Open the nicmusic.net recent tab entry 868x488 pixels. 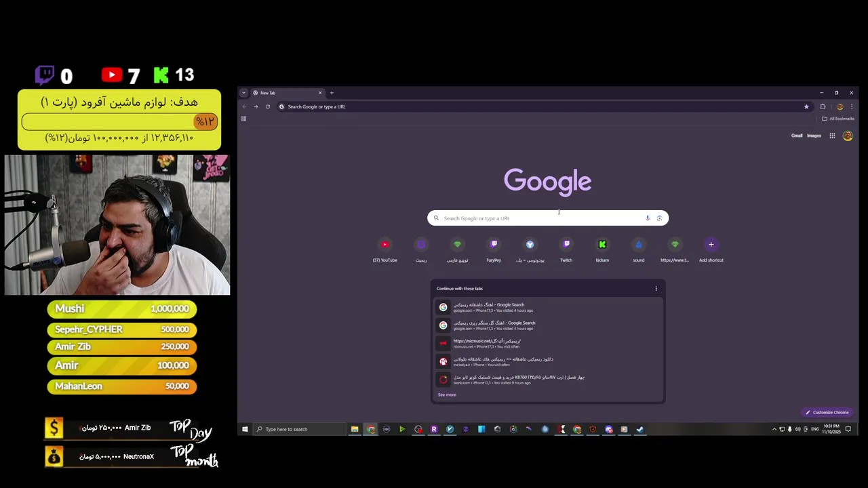point(548,344)
